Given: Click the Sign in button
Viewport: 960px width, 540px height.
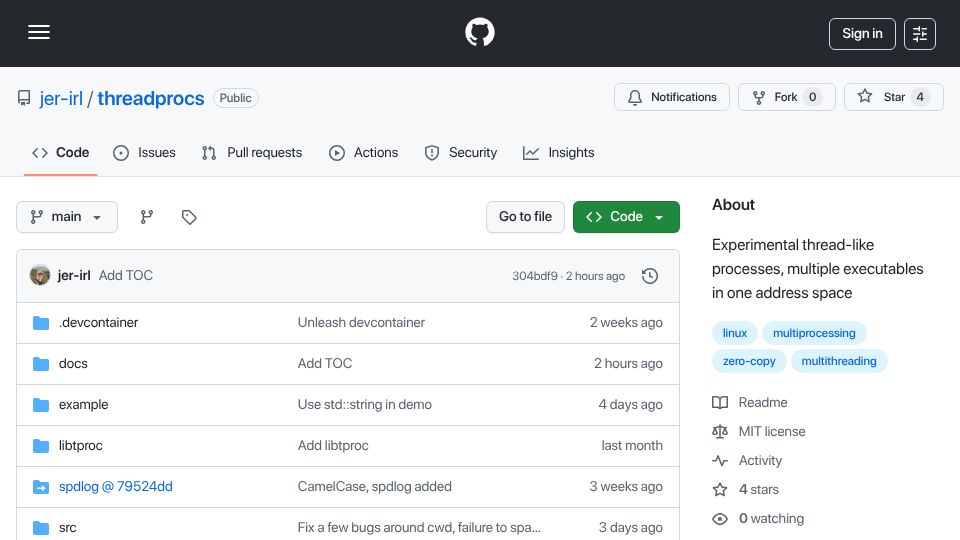Looking at the screenshot, I should click(x=862, y=34).
